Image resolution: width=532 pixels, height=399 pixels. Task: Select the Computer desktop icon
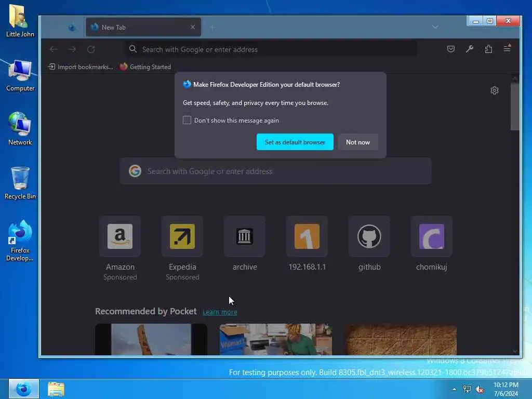click(x=20, y=75)
